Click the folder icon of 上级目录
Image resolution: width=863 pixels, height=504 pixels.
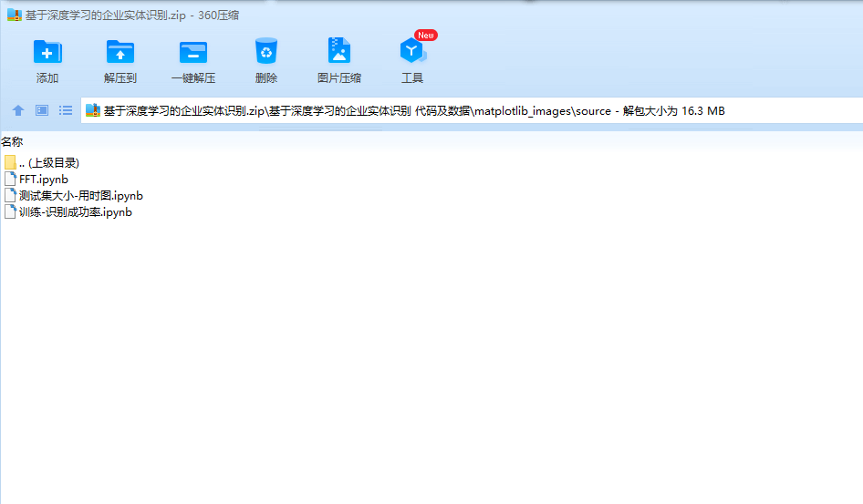point(10,163)
